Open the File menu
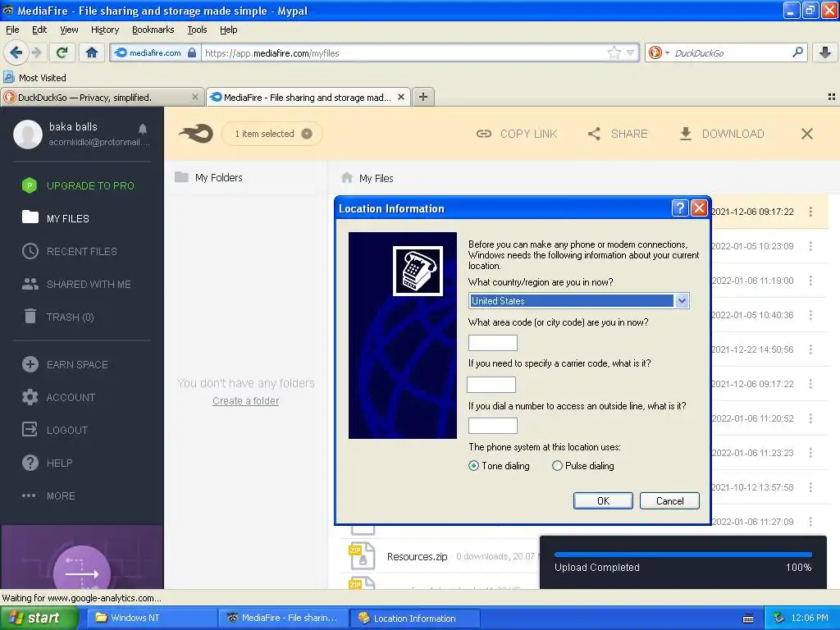This screenshot has height=630, width=840. pyautogui.click(x=12, y=30)
